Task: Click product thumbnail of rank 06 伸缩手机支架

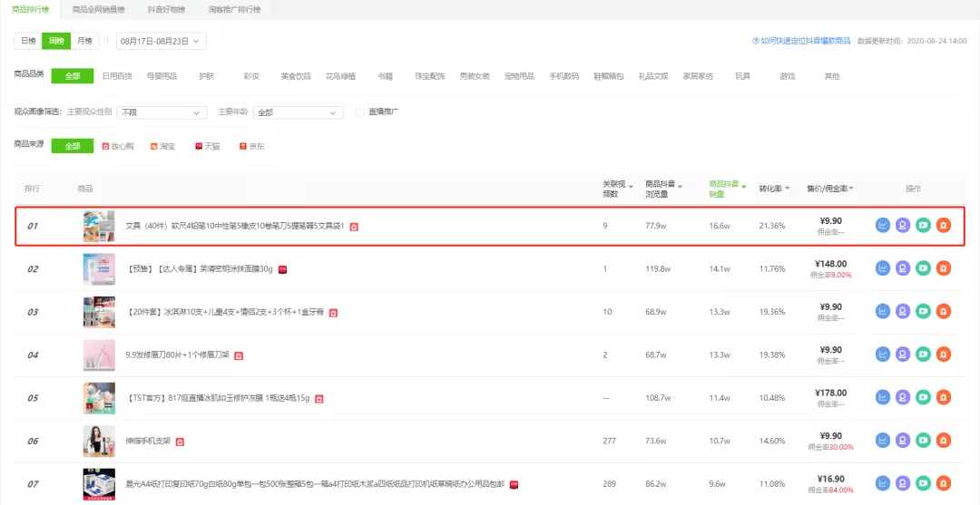Action: coord(99,441)
